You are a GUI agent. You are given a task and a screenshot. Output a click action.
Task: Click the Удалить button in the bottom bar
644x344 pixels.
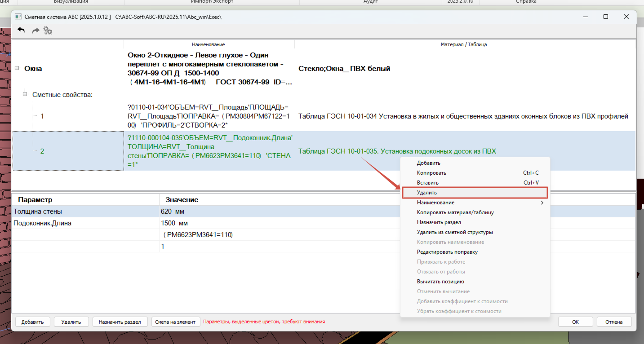(x=71, y=322)
